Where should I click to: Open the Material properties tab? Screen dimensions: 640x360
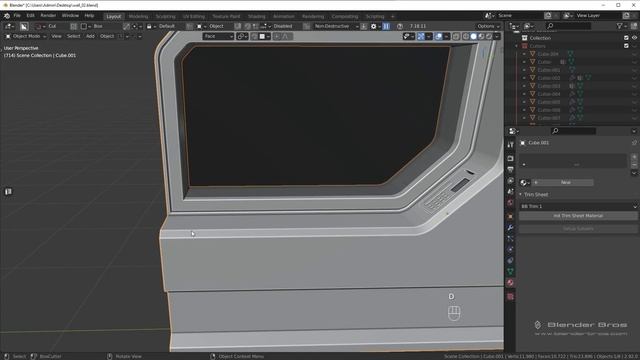[x=510, y=282]
